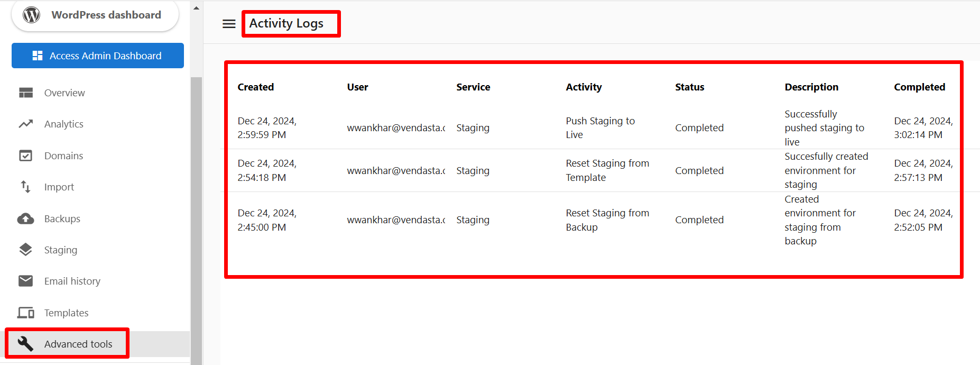Screen dimensions: 980x365
Task: Click the sidebar scroll up arrow
Action: click(196, 8)
